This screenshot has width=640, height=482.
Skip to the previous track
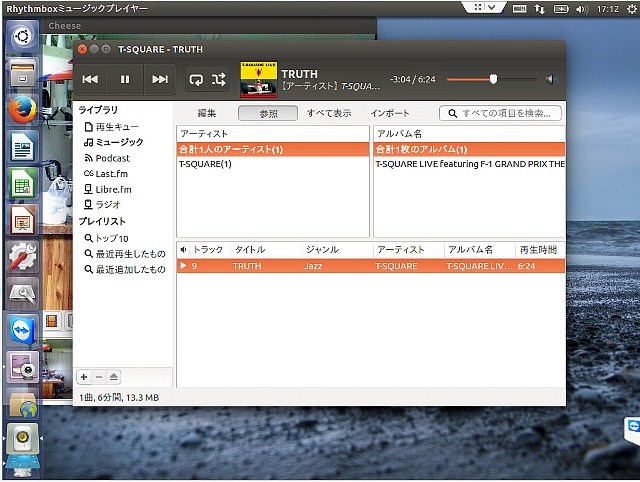pyautogui.click(x=90, y=79)
